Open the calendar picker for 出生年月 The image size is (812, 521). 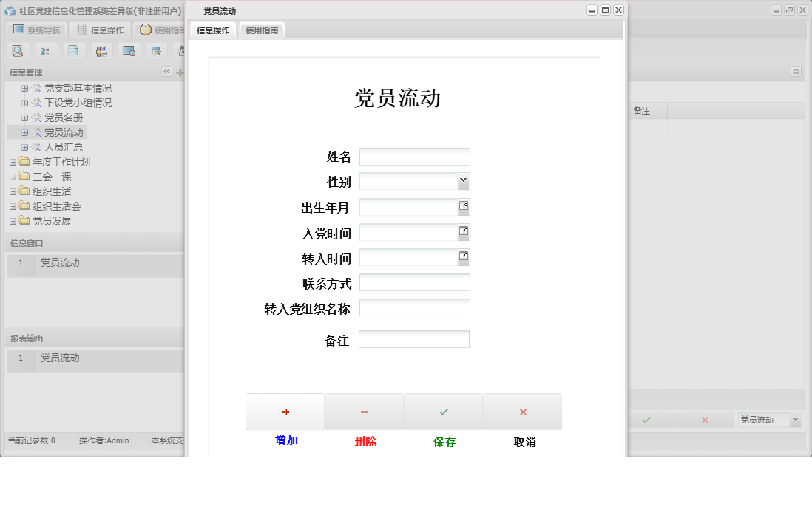point(464,206)
